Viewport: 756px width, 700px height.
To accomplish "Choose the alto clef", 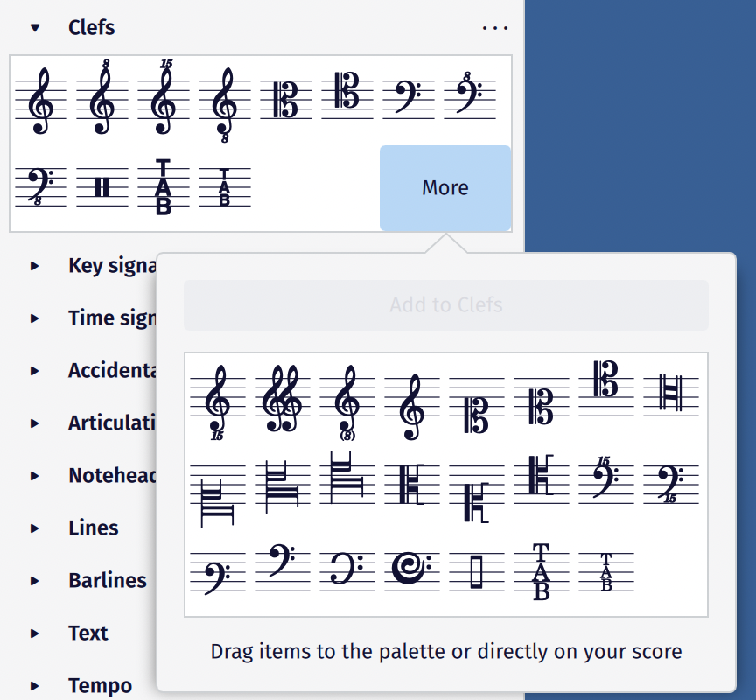I will (285, 96).
